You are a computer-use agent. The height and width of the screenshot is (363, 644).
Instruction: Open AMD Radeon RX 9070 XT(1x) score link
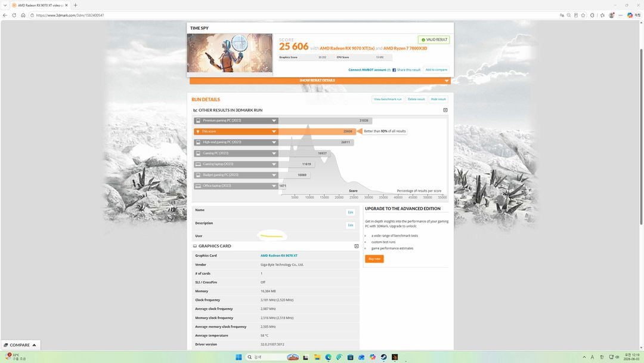coord(347,48)
